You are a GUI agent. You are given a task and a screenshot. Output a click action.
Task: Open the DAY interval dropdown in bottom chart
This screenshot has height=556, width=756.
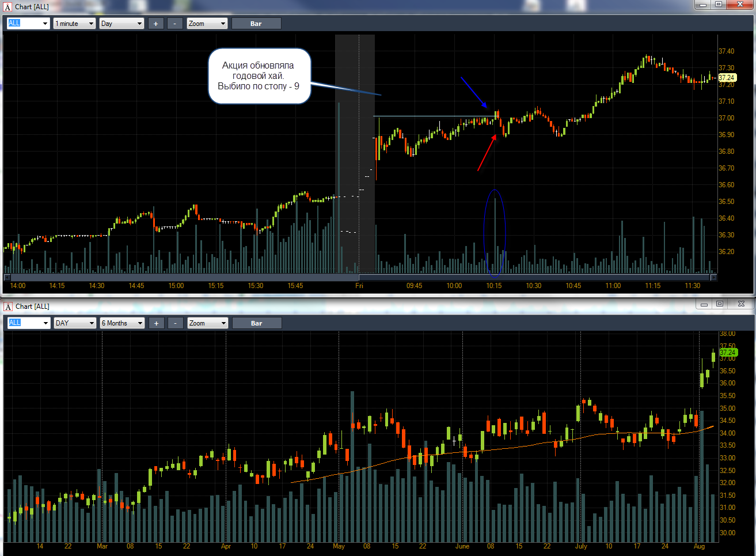(75, 323)
